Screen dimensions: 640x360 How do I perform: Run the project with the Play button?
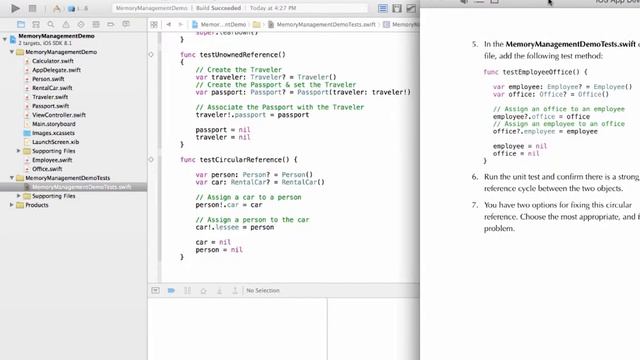coord(15,8)
